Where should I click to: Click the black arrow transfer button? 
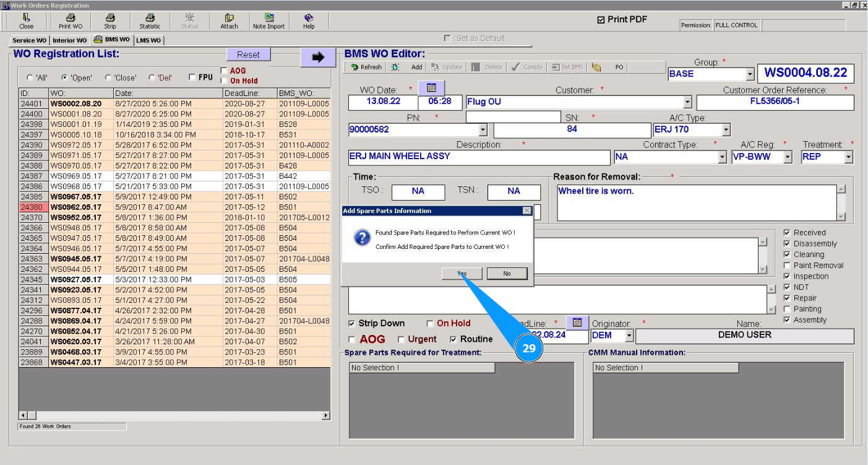(318, 57)
